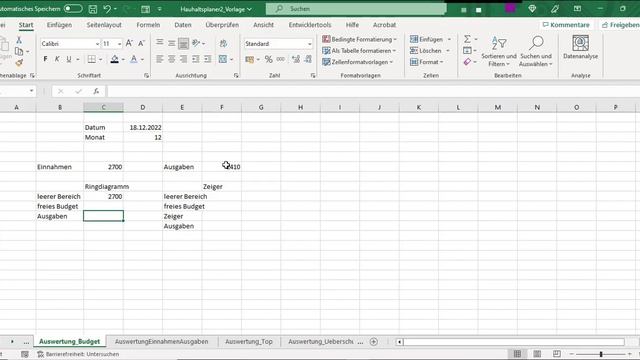Click the AutoSum sigma icon
640x360 pixels.
467,39
